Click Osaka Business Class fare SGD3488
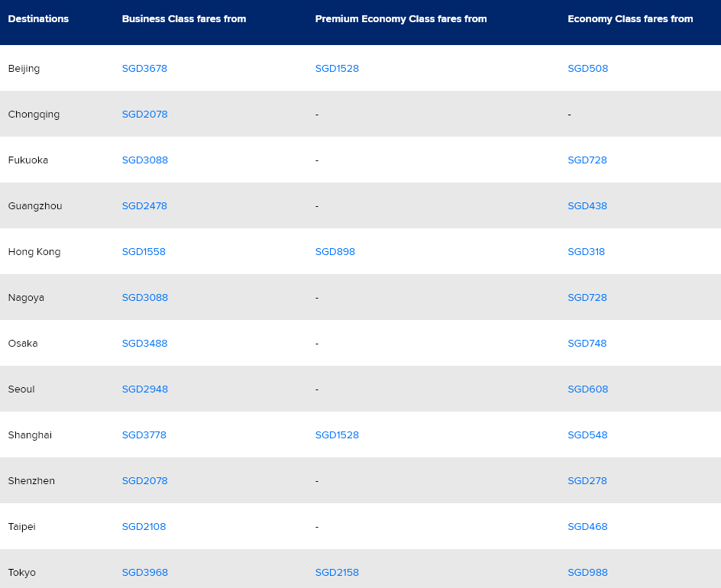The image size is (721, 588). coord(144,344)
